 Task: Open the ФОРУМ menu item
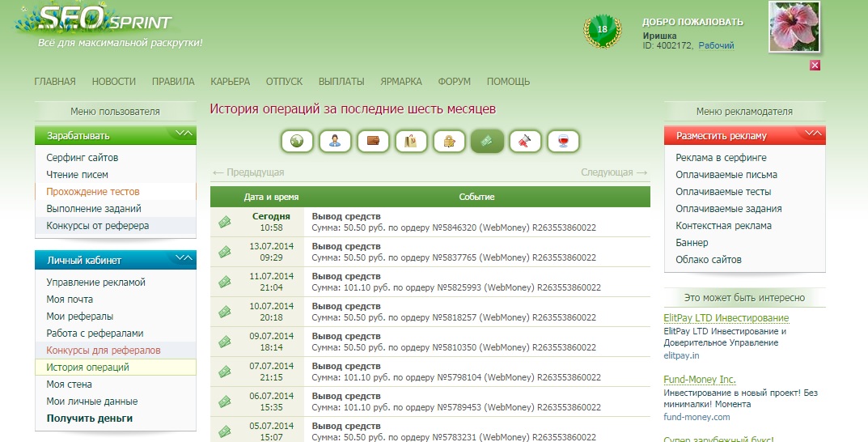pos(455,82)
